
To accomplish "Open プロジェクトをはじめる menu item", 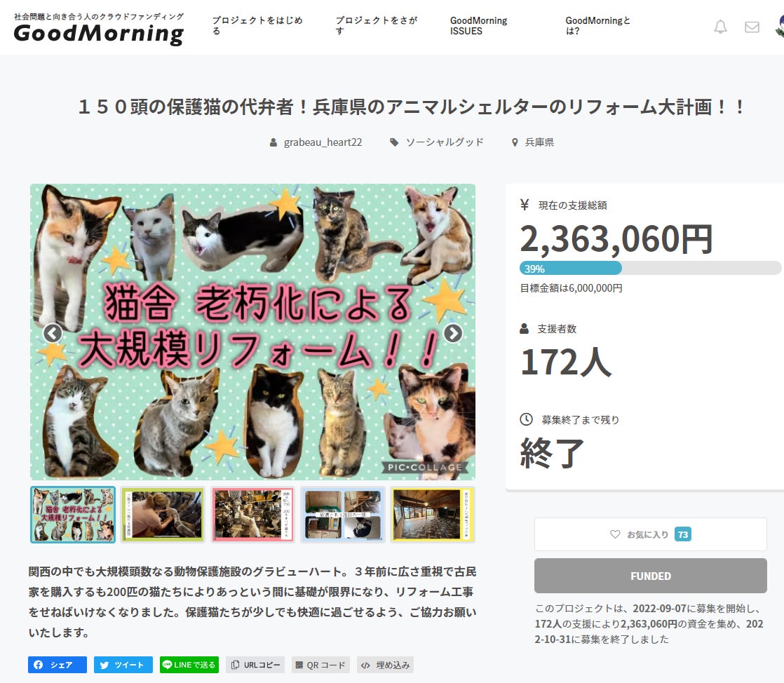I will pos(257,25).
